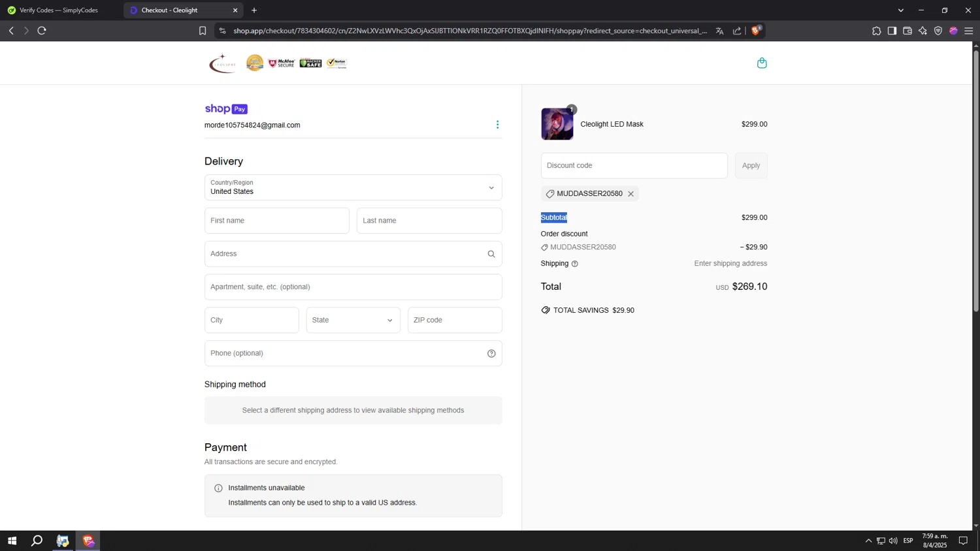Switch to Verify Codes SimplyCodes tab
This screenshot has height=551, width=980.
[x=59, y=10]
